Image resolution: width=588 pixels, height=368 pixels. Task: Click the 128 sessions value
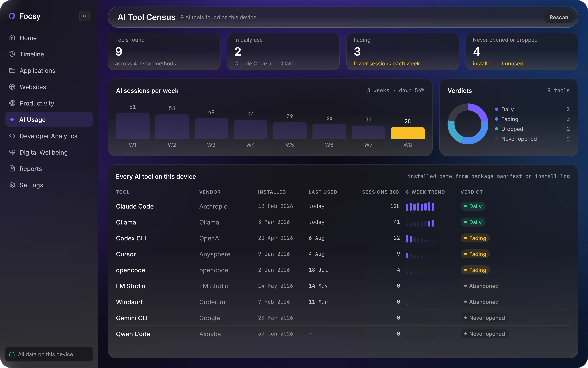(x=395, y=206)
